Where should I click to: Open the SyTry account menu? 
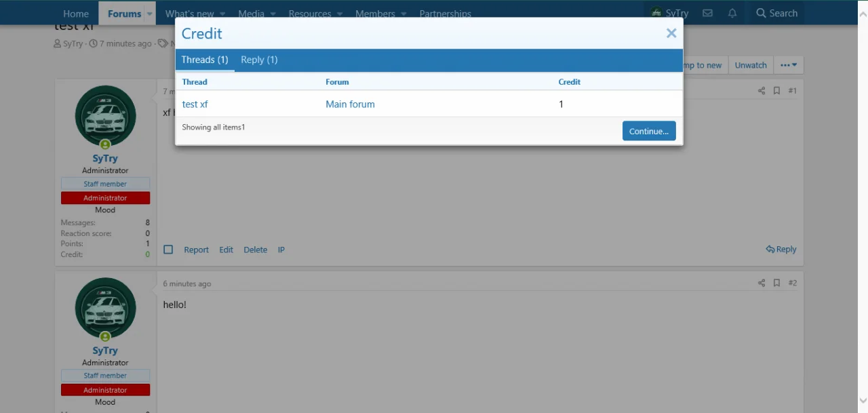click(669, 13)
